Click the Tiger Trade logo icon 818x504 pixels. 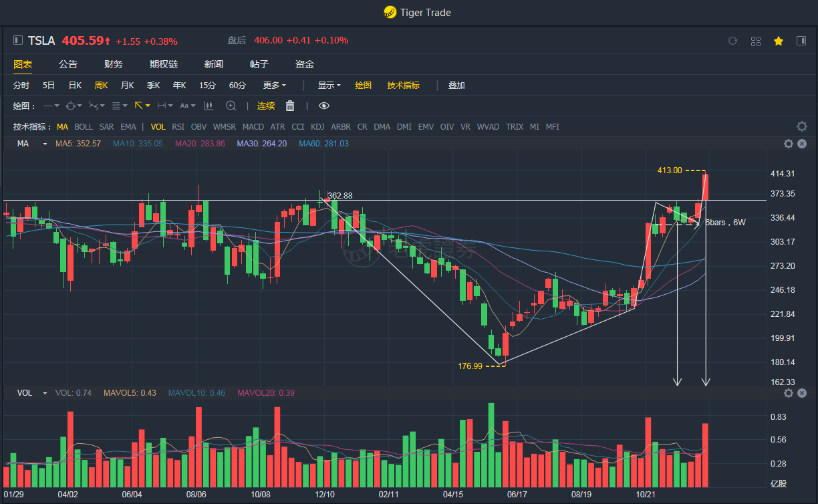[x=390, y=12]
